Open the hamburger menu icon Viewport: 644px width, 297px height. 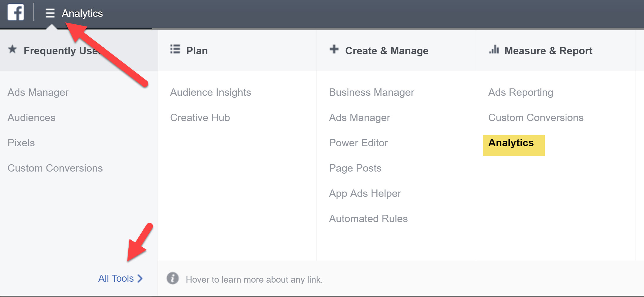(50, 13)
